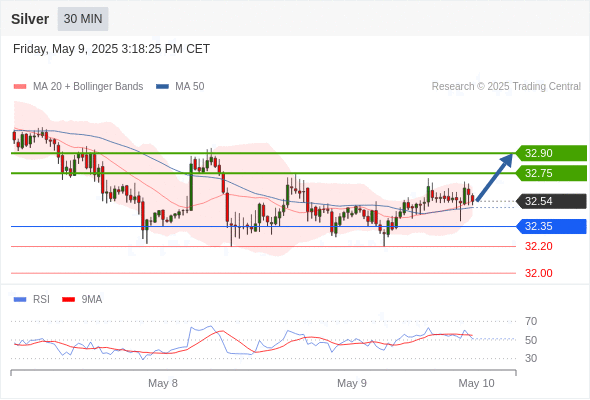Click the May 10 date axis label

point(476,383)
